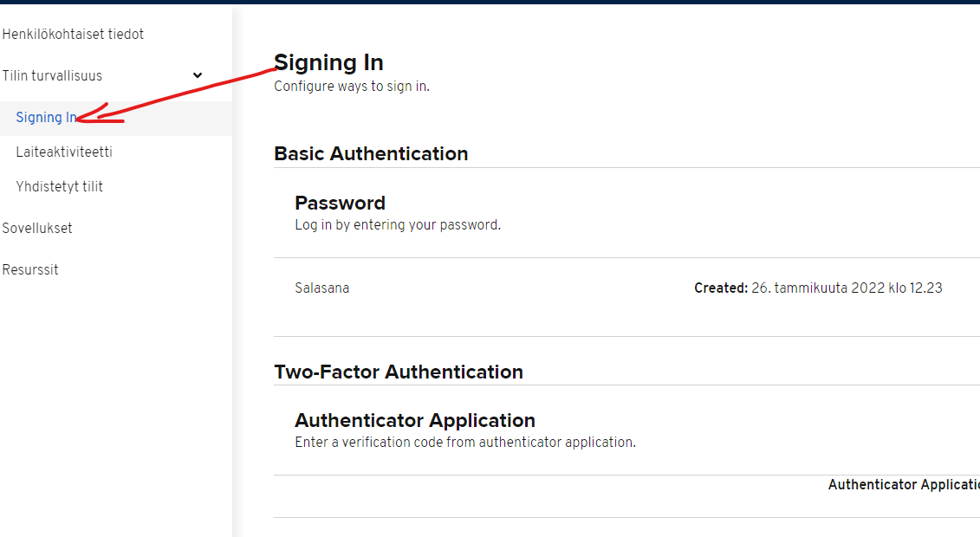
Task: Click the date '26. tammikuuta 2022 klo 12.23'
Action: 847,288
